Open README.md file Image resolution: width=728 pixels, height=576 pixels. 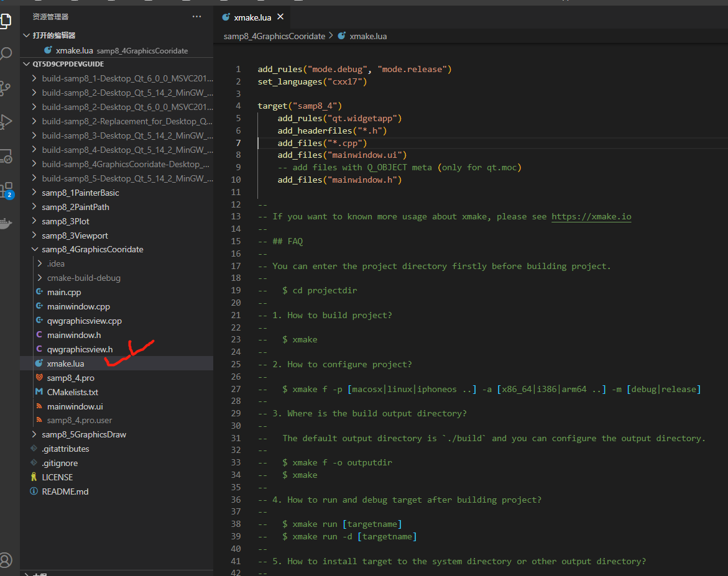tap(65, 491)
